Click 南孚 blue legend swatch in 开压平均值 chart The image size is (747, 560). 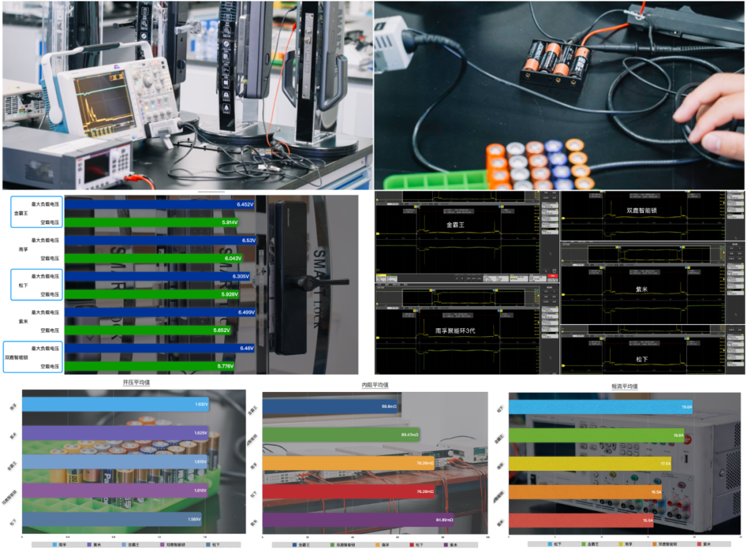[55, 545]
